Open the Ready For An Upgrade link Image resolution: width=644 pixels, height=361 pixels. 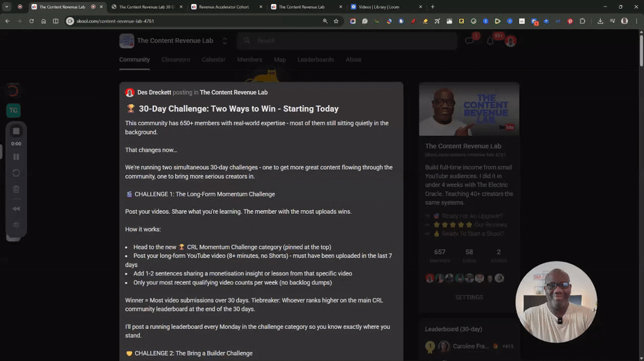coord(472,216)
